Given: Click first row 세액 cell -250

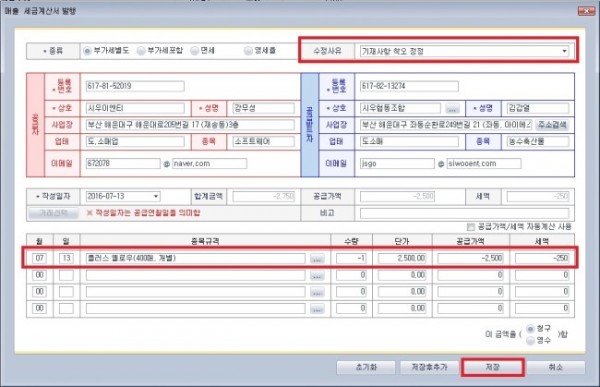Looking at the screenshot, I should (542, 258).
